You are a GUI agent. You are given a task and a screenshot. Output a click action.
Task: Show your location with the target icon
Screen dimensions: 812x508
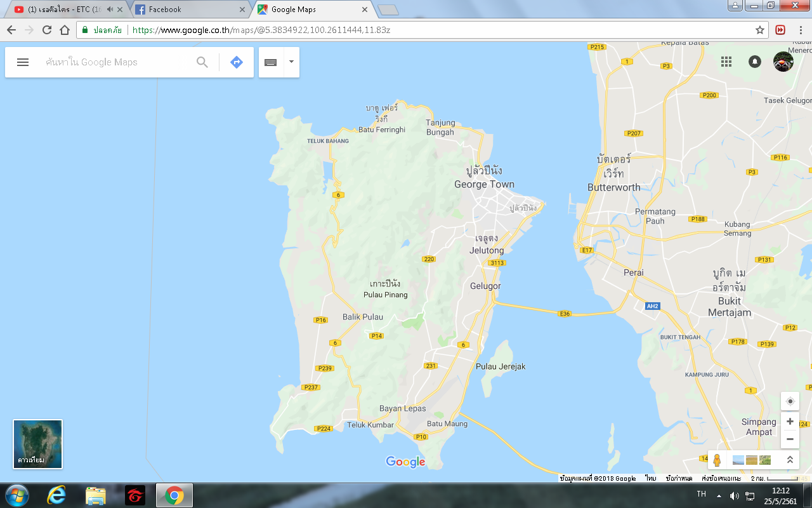pyautogui.click(x=790, y=401)
